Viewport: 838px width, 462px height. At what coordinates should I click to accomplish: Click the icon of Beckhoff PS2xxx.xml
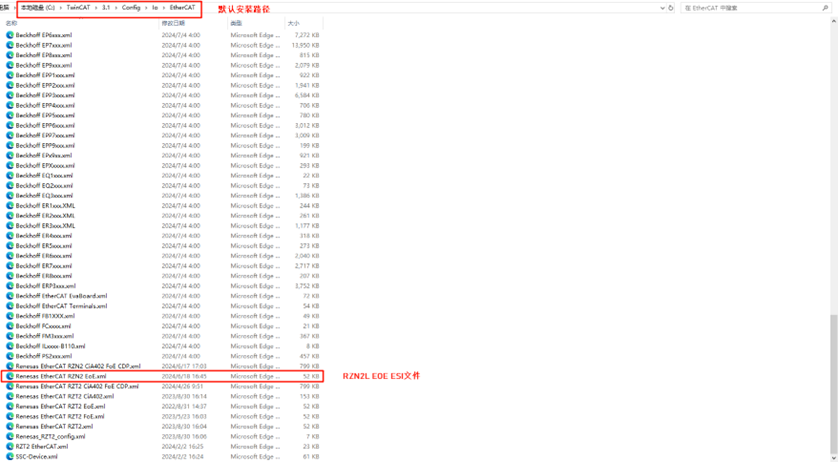tap(10, 356)
